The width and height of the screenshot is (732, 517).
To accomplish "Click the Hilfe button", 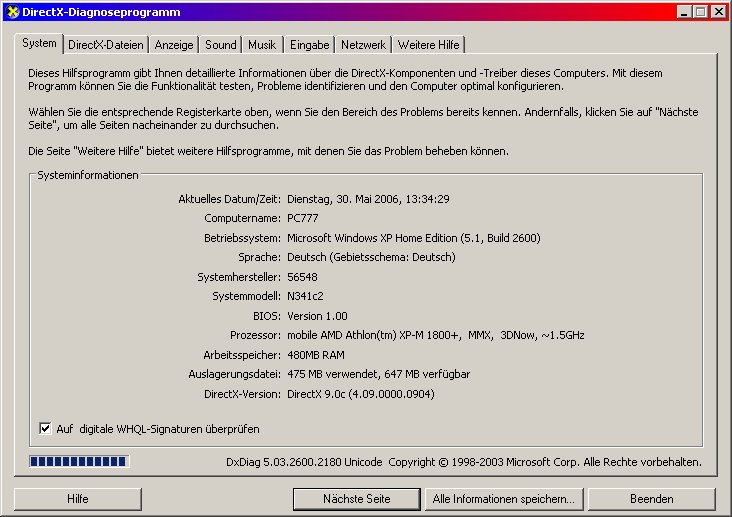I will point(77,499).
